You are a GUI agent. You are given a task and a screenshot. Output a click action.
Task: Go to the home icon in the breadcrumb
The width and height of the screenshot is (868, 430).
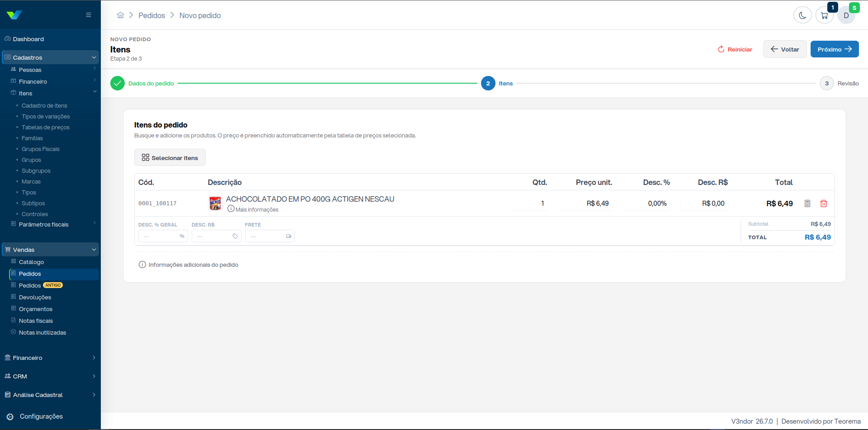[x=120, y=15]
